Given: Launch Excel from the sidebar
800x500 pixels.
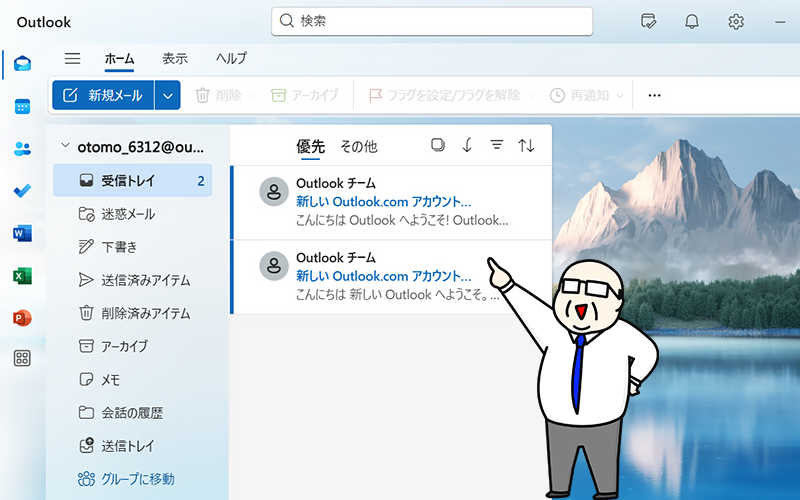Looking at the screenshot, I should click(x=22, y=276).
